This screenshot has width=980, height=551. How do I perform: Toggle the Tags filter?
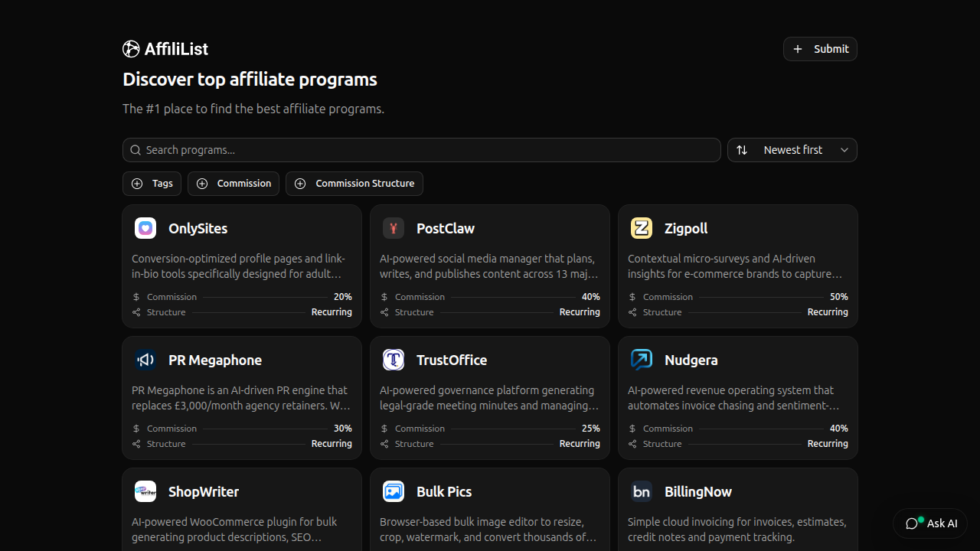point(152,183)
